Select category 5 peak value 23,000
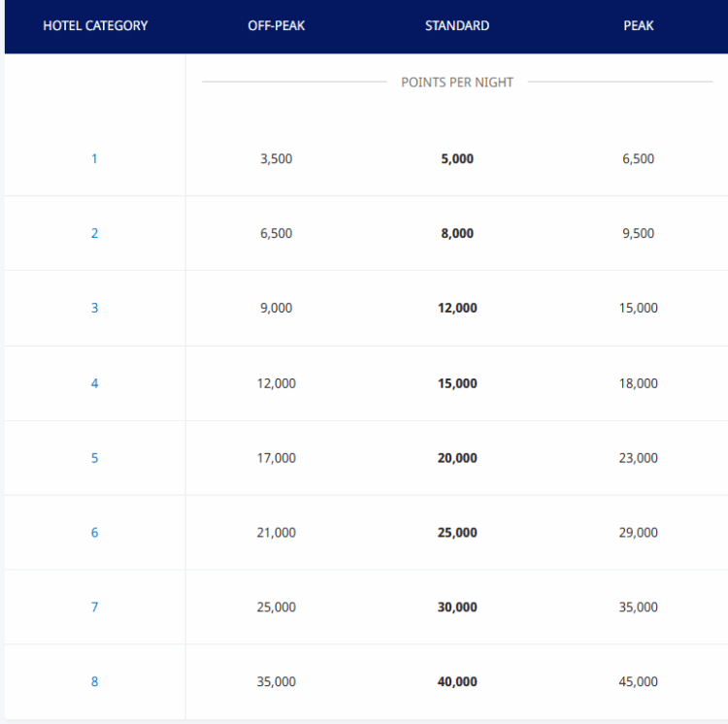728x724 pixels. (639, 458)
